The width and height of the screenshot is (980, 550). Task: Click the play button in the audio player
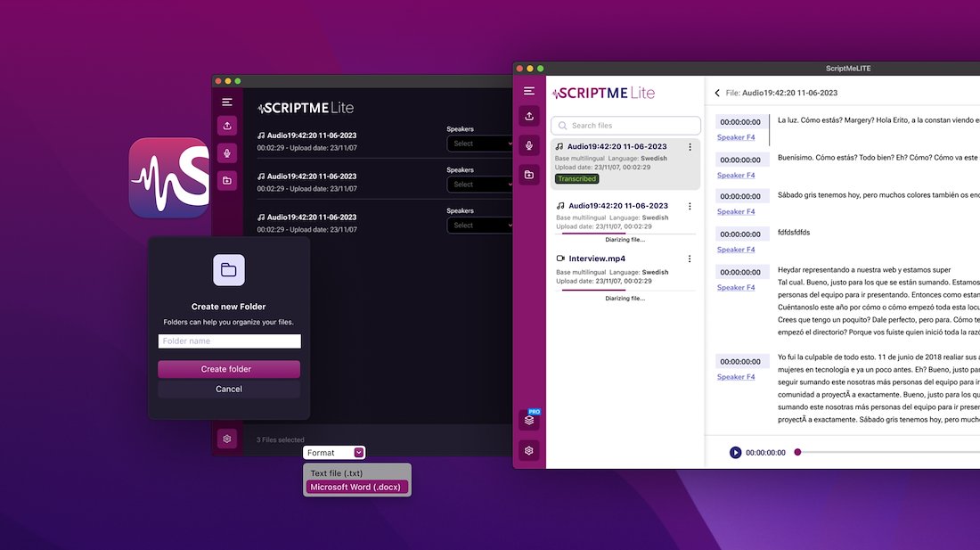[x=735, y=453]
